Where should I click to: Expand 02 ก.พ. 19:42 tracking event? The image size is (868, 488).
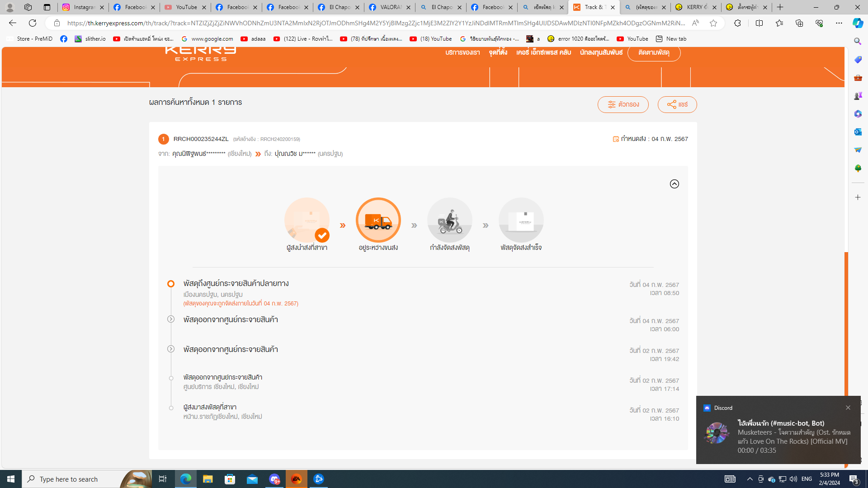[x=171, y=349]
